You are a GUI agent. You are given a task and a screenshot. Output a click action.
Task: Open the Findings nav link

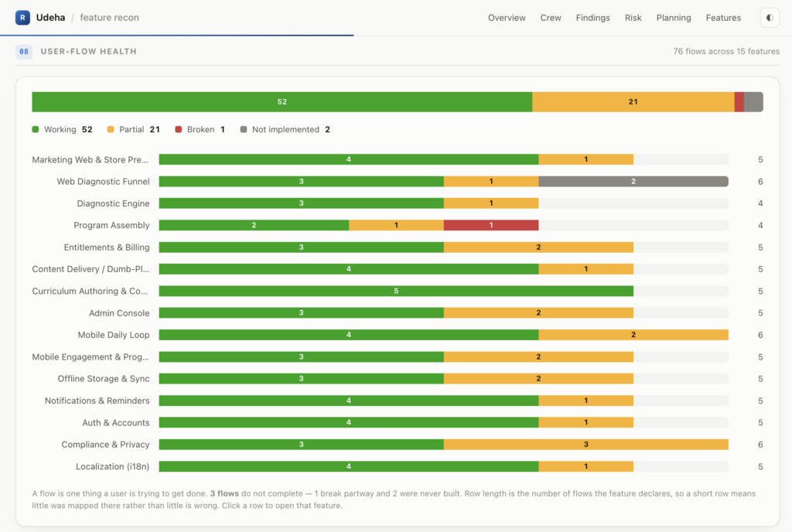point(592,18)
